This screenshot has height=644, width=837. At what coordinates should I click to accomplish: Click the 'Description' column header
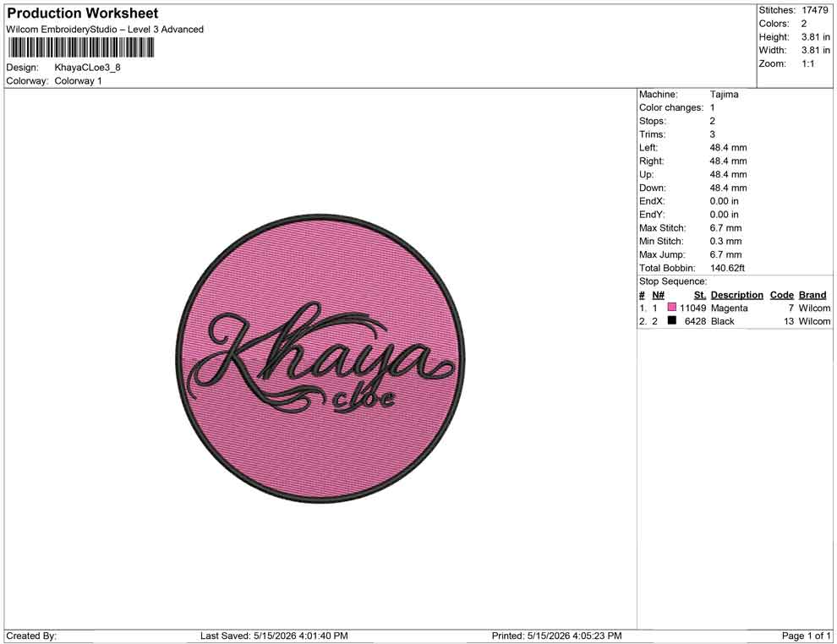[737, 295]
